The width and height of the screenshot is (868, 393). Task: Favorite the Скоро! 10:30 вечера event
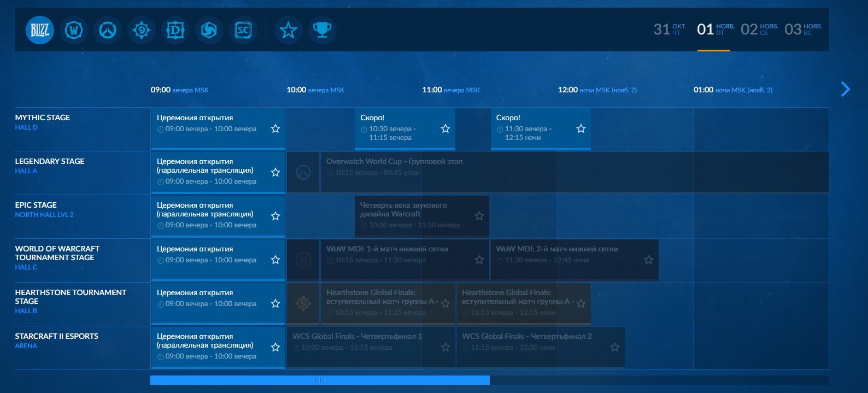pos(445,128)
